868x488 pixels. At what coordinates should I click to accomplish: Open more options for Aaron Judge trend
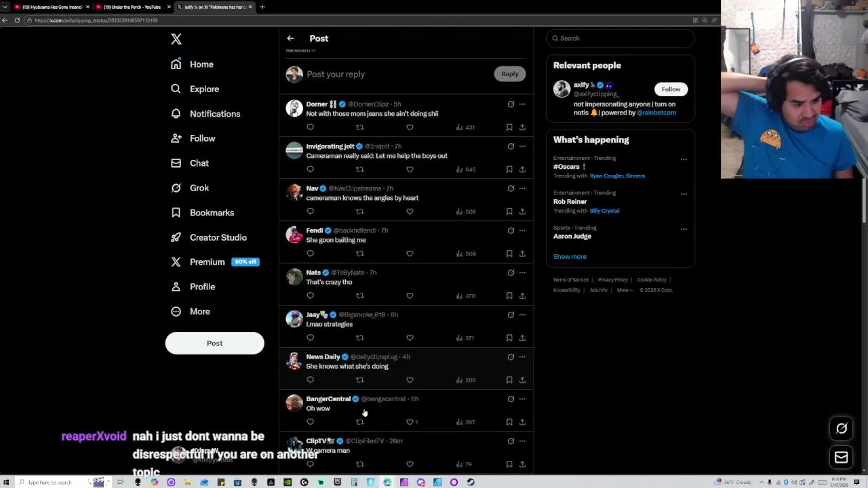684,228
